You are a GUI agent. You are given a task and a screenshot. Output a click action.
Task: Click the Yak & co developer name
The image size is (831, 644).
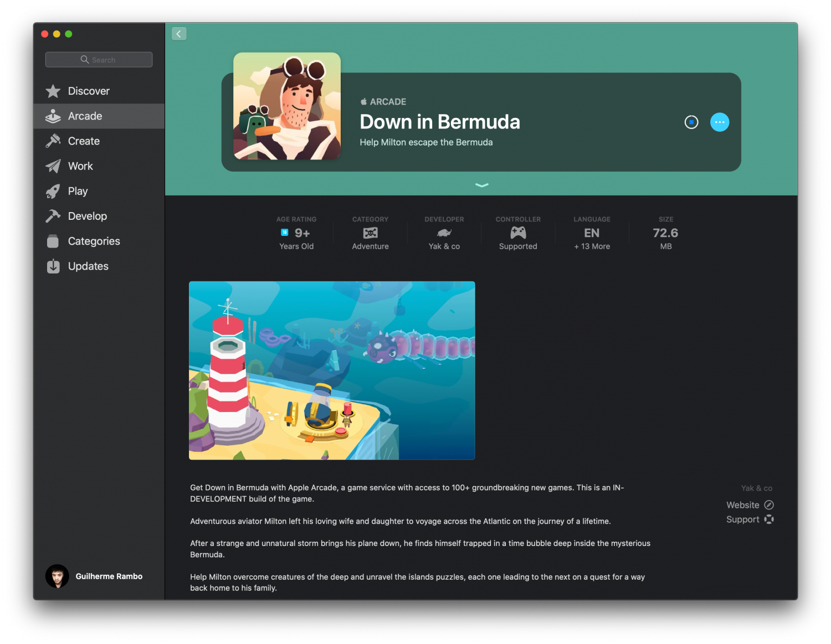pyautogui.click(x=757, y=488)
